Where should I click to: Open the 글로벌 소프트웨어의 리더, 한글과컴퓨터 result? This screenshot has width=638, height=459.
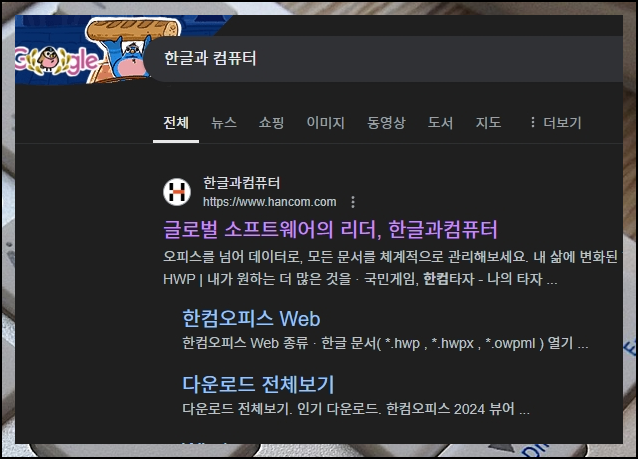330,230
